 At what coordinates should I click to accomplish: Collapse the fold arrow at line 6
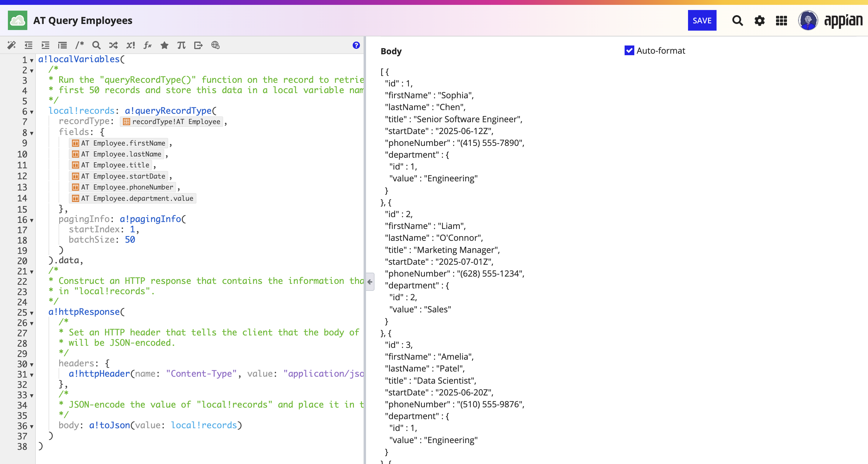32,112
